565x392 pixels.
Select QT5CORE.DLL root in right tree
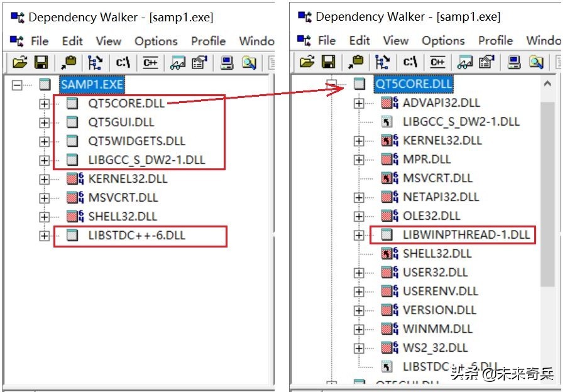click(414, 84)
